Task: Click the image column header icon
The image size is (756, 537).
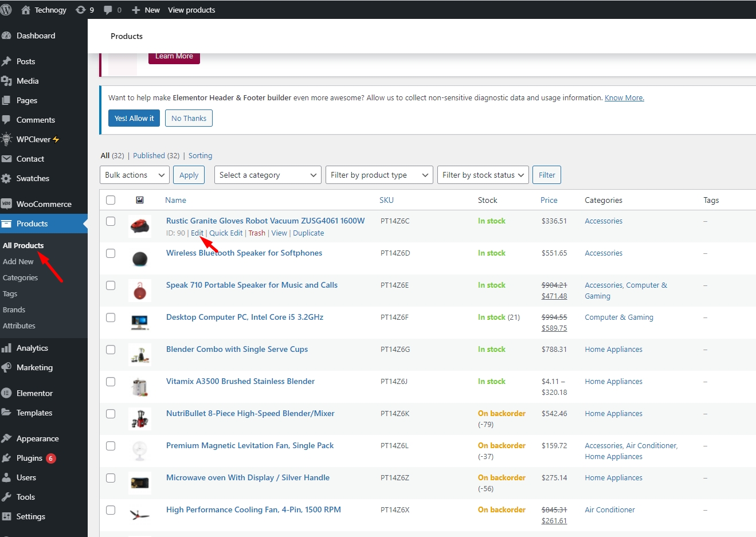Action: (x=140, y=200)
